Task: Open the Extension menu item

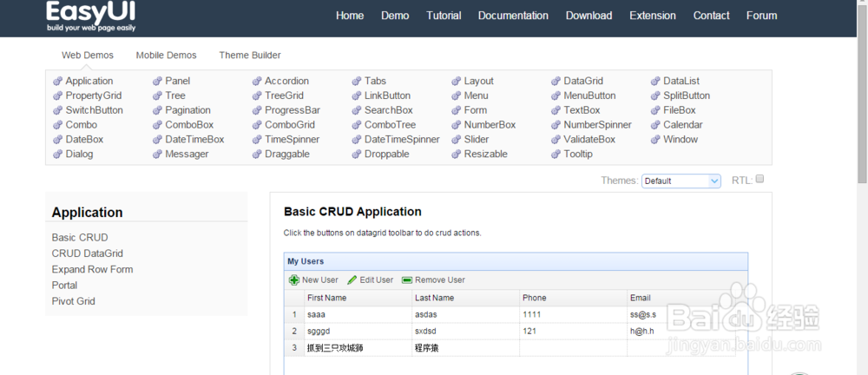Action: tap(653, 16)
